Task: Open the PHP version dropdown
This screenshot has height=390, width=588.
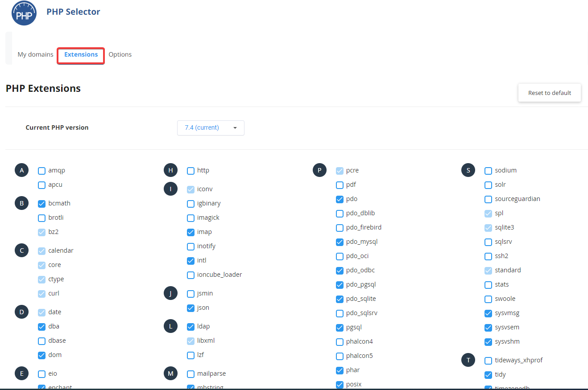Action: (211, 127)
